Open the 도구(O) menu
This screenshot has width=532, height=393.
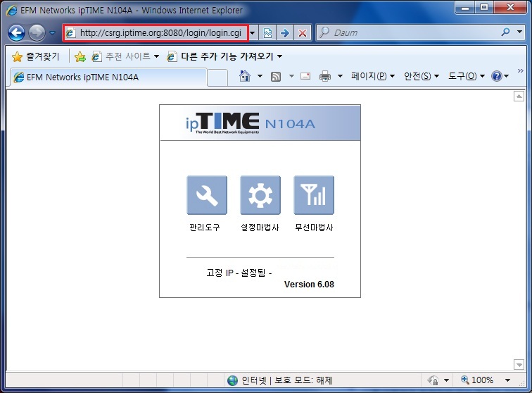(467, 76)
